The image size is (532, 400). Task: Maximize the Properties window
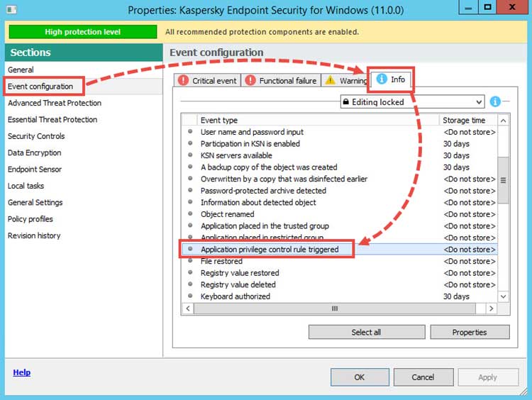click(487, 7)
